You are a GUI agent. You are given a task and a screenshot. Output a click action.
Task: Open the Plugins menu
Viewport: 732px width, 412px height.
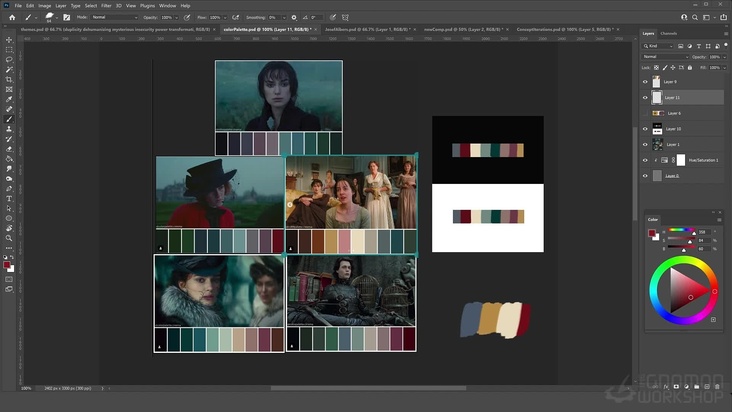tap(148, 6)
